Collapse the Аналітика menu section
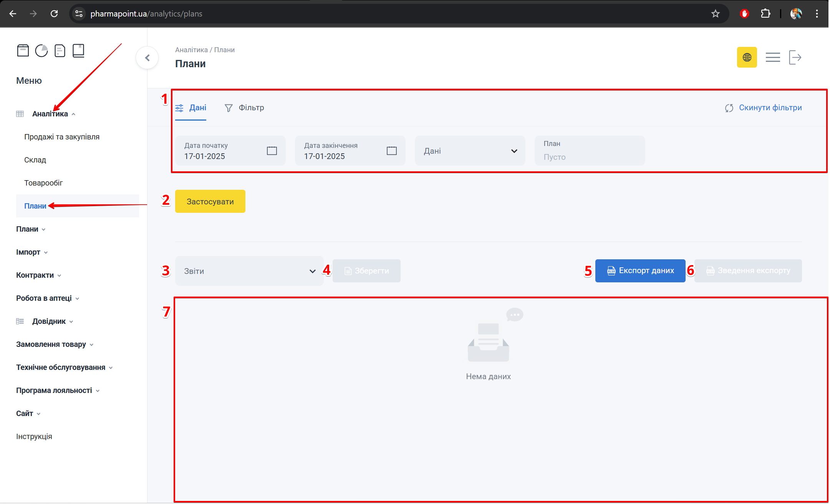This screenshot has height=504, width=830. (50, 114)
